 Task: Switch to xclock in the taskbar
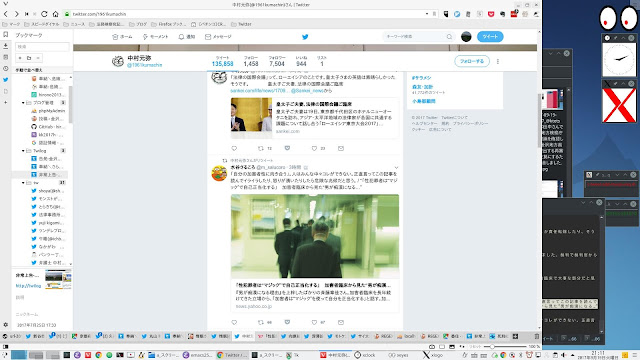point(365,355)
